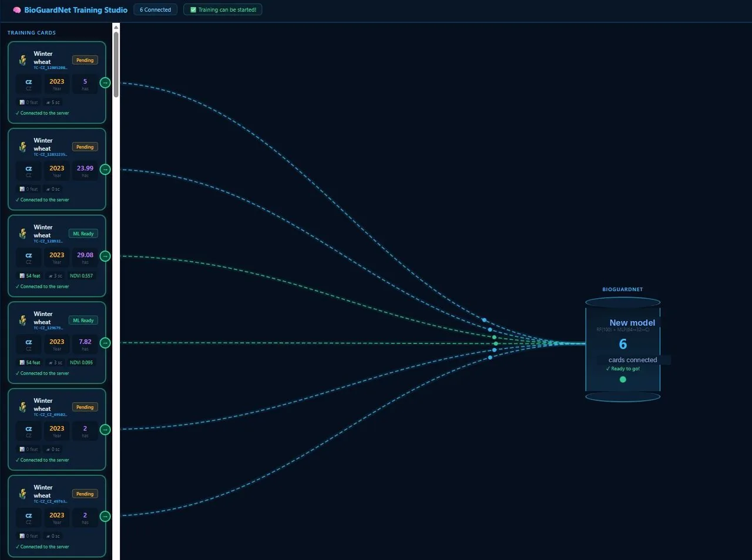Click the connector arrow on the 23.99 ha card
Viewport: 752px width, 560px height.
tap(105, 170)
